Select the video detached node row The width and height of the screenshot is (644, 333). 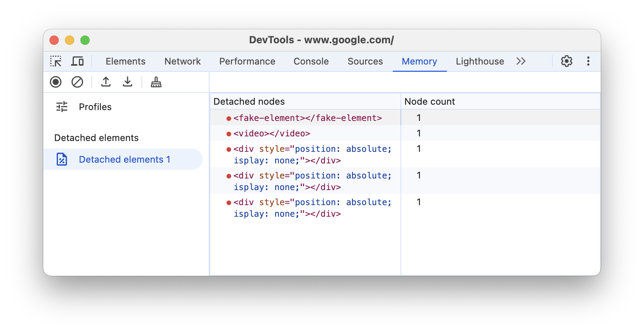272,133
